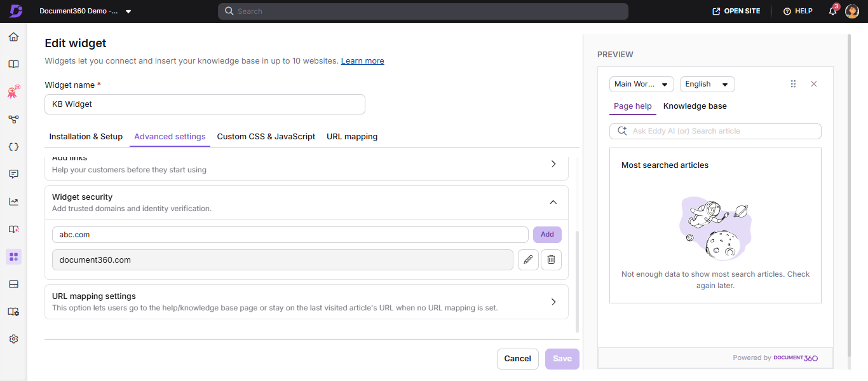
Task: Expand URL mapping settings section
Action: [553, 302]
